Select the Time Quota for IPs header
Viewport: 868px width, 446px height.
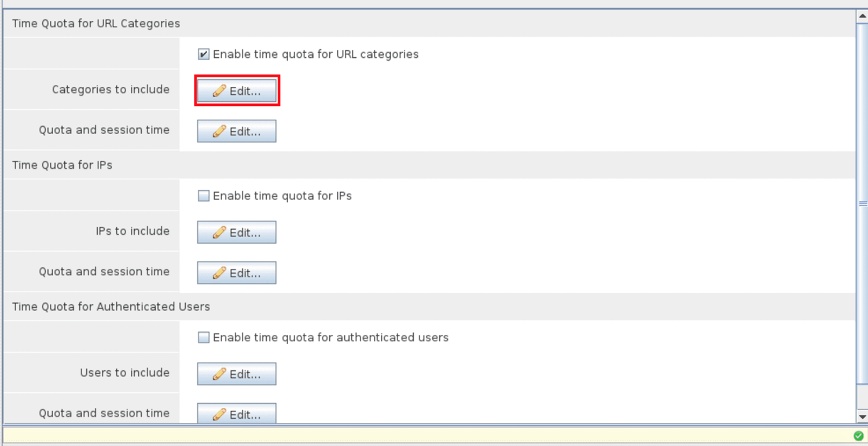(62, 165)
